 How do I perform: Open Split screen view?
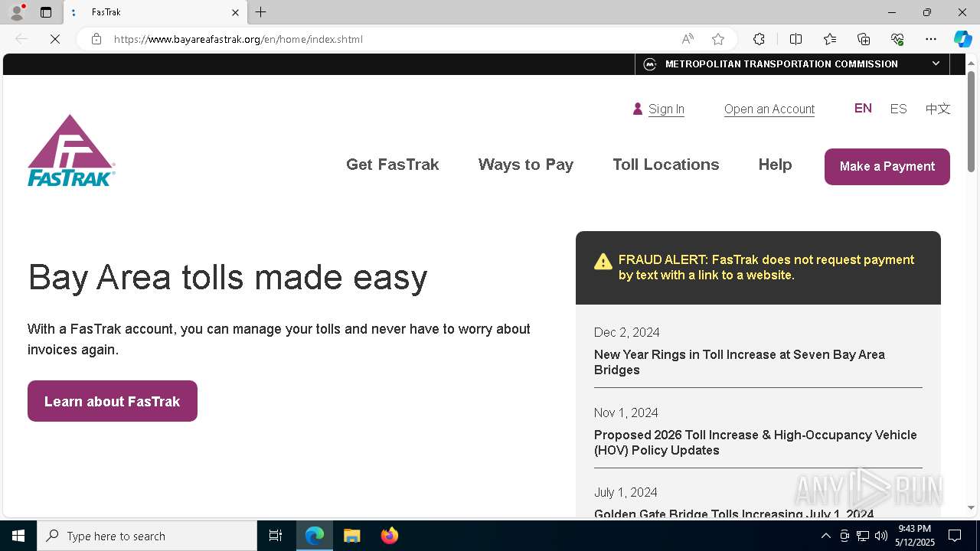pyautogui.click(x=795, y=39)
